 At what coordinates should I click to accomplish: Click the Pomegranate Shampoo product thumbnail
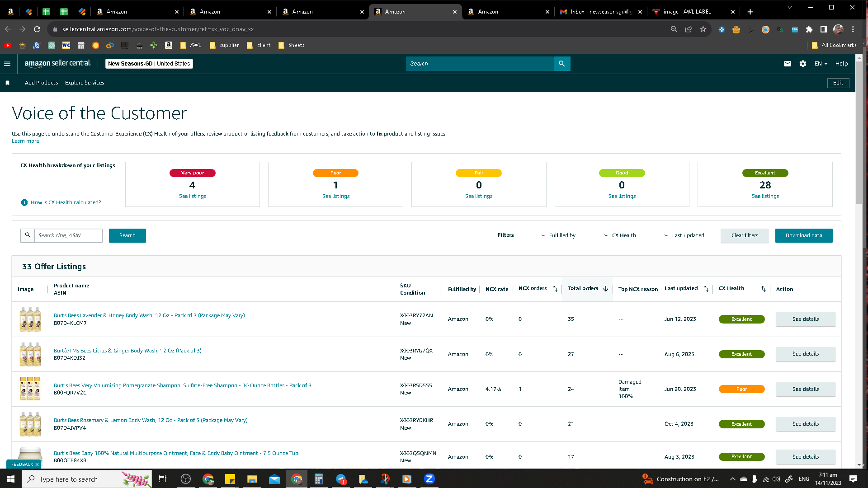[30, 389]
